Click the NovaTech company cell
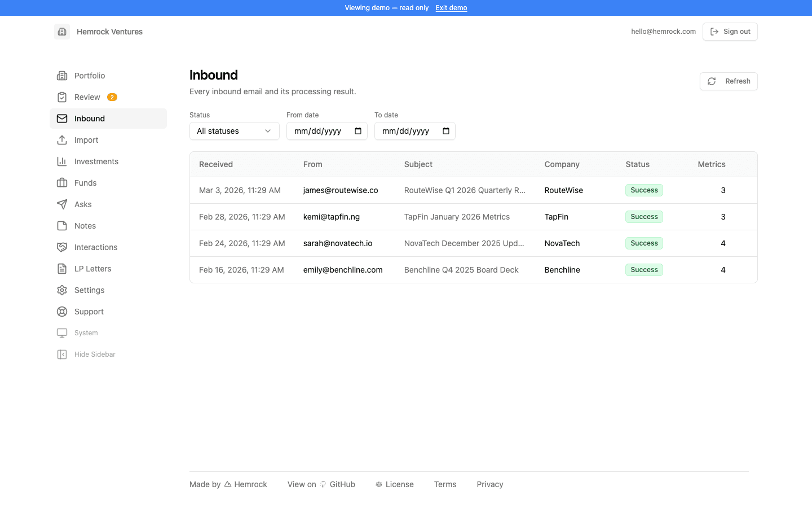 click(562, 243)
